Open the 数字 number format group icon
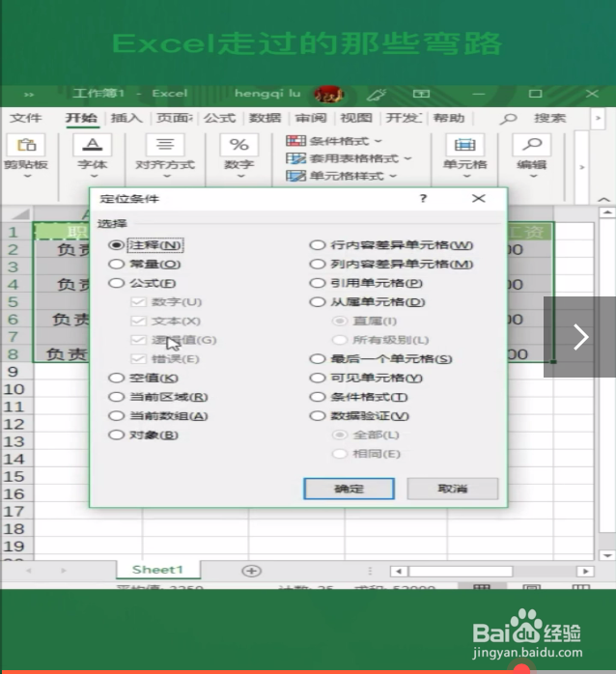The height and width of the screenshot is (674, 616). coord(239,145)
